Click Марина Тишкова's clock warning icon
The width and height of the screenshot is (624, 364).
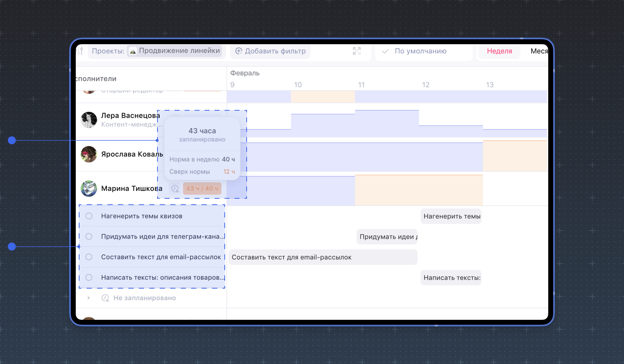pyautogui.click(x=175, y=189)
